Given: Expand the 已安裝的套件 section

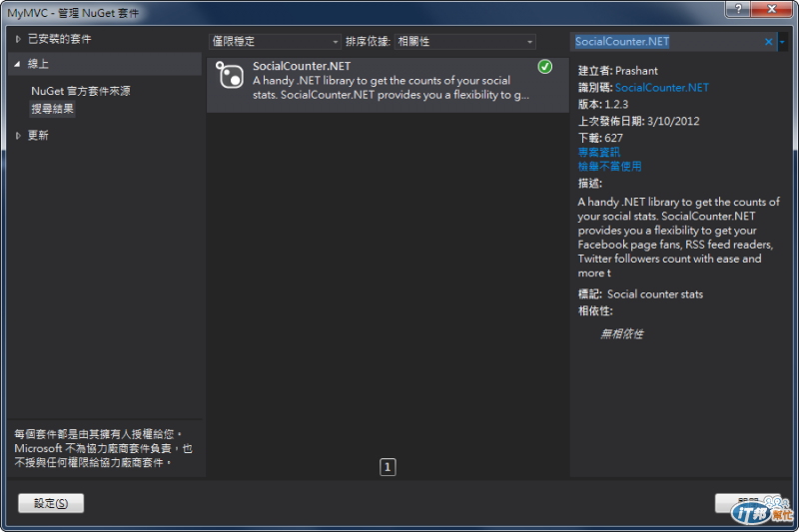Looking at the screenshot, I should click(x=18, y=39).
